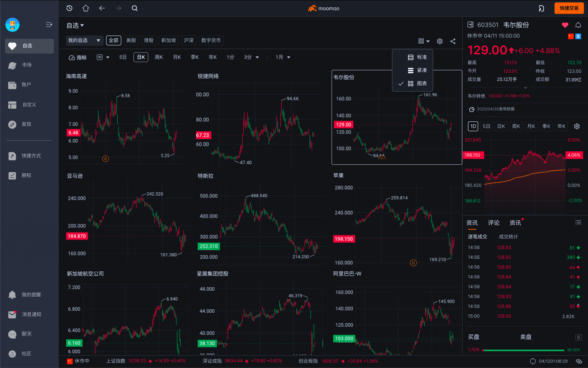The width and height of the screenshot is (588, 368).
Task: Switch grid charts to 年K
Action: [x=212, y=57]
